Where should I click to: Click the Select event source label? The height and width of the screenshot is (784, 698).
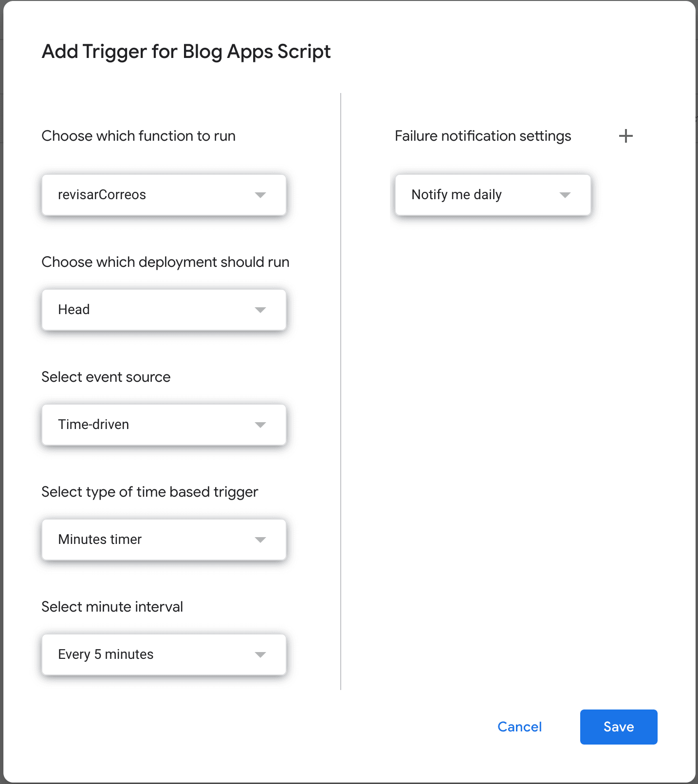(106, 377)
